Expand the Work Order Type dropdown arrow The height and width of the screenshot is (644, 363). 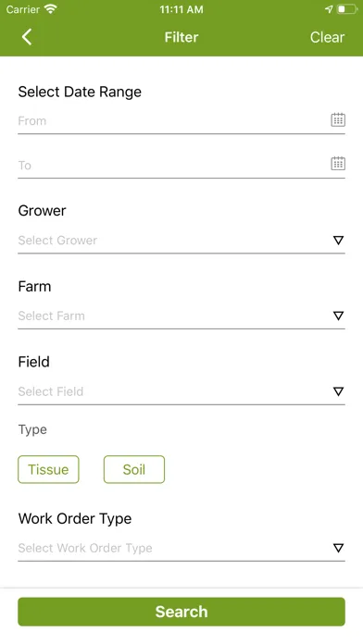(338, 548)
